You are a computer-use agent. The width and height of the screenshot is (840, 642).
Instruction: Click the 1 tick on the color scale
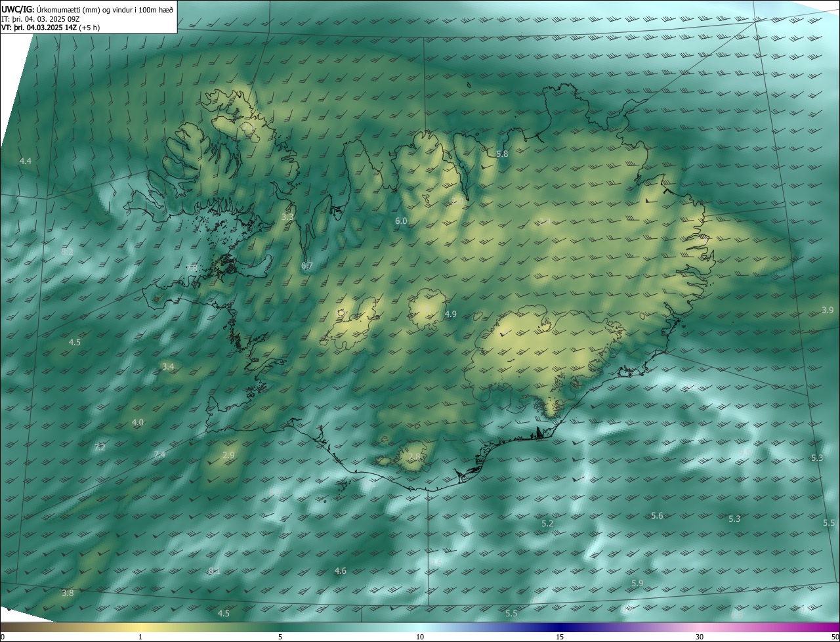[141, 637]
